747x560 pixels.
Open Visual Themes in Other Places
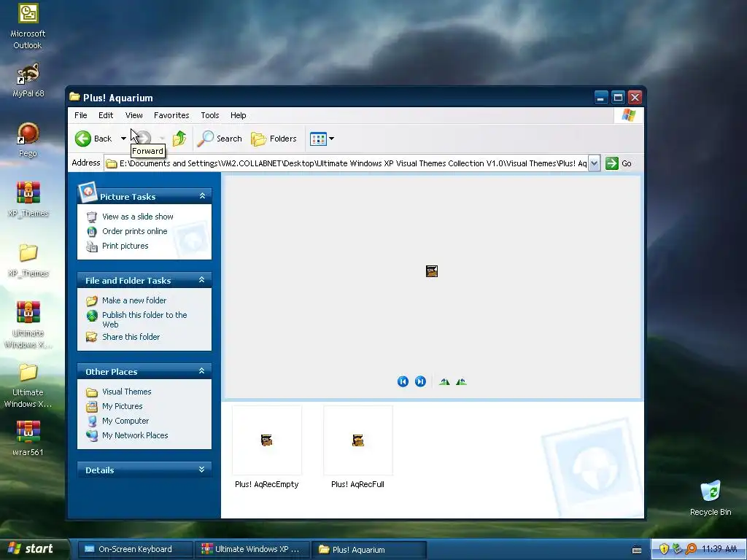(126, 392)
